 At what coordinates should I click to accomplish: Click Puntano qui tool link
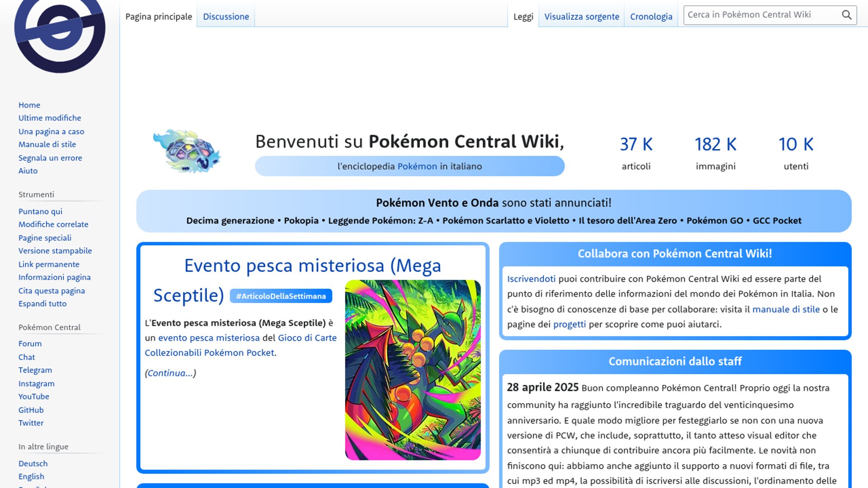(x=40, y=211)
